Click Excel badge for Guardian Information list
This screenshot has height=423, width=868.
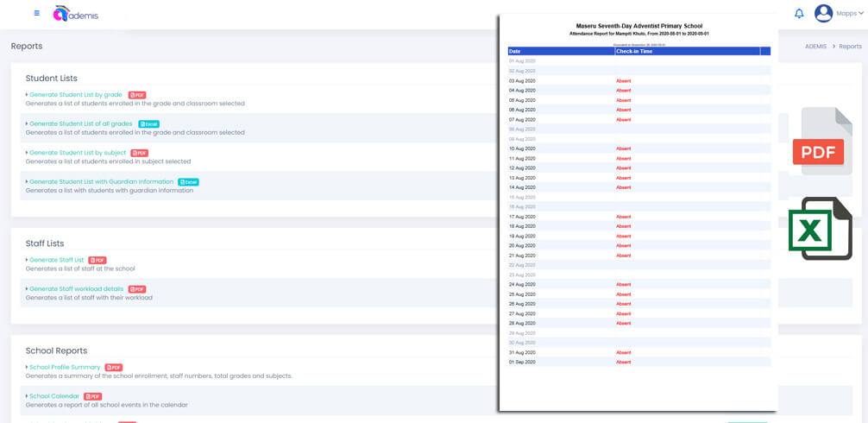pyautogui.click(x=189, y=182)
